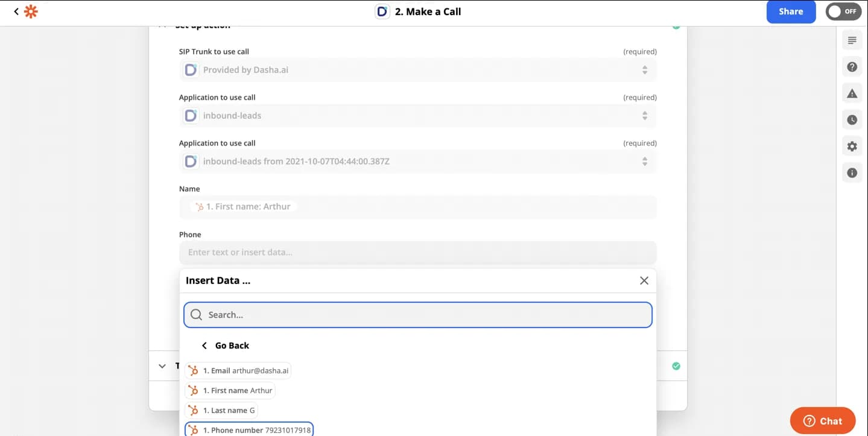Show the warnings triangle icon panel
The width and height of the screenshot is (868, 436).
point(852,93)
